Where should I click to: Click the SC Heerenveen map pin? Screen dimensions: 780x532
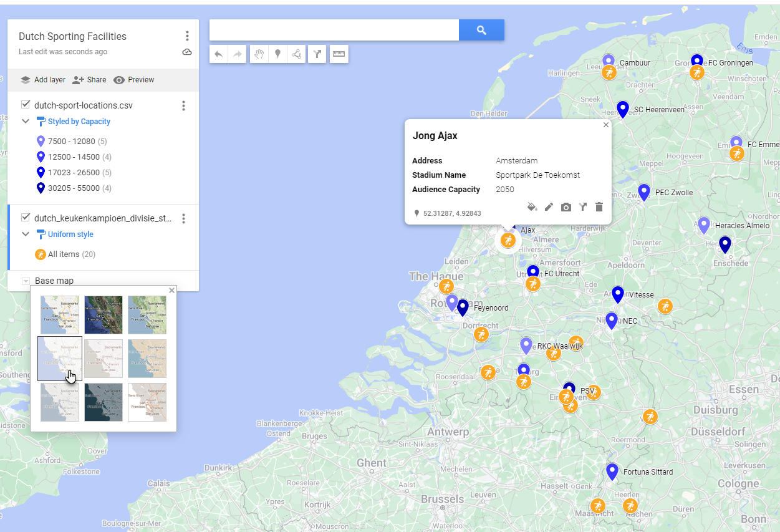click(622, 109)
